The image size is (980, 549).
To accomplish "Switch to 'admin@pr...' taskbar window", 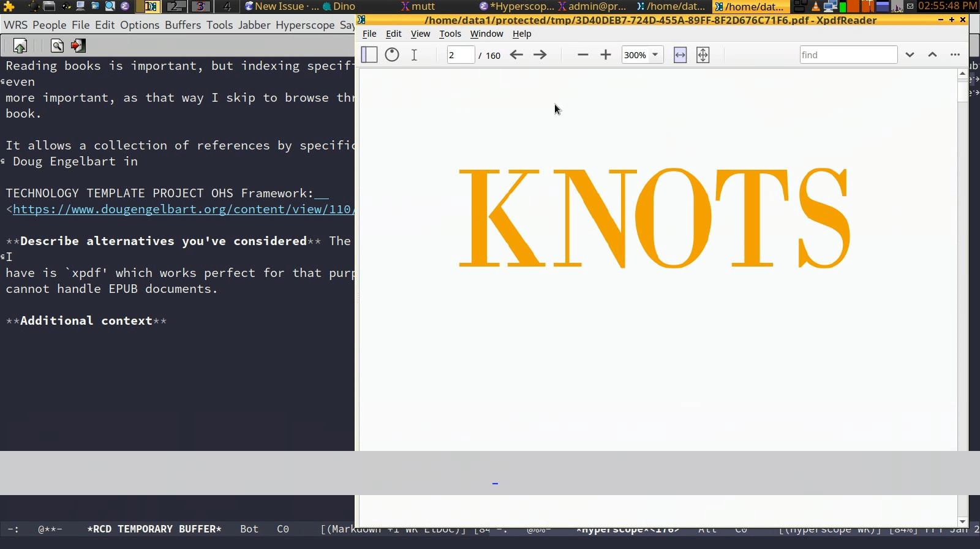I will coord(592,7).
